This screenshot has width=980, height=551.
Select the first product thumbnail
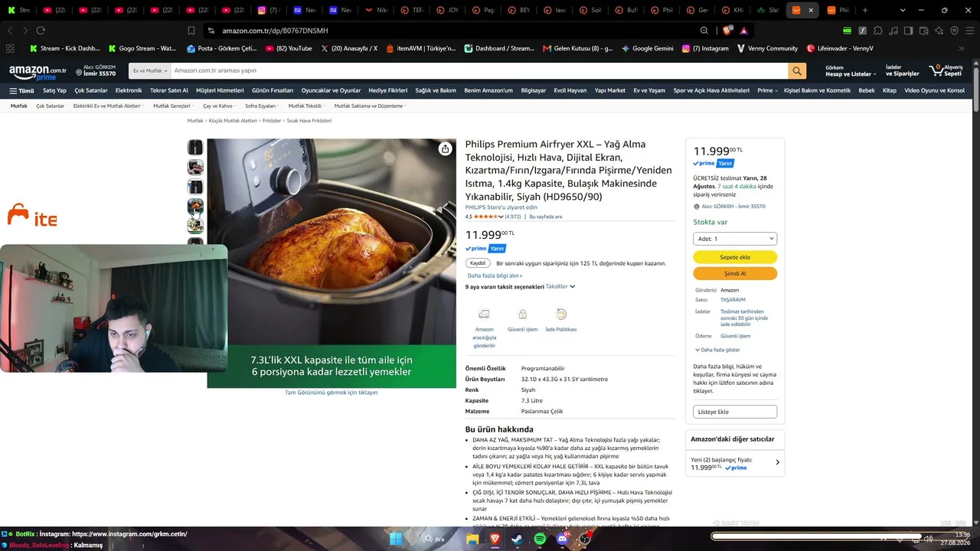(195, 147)
